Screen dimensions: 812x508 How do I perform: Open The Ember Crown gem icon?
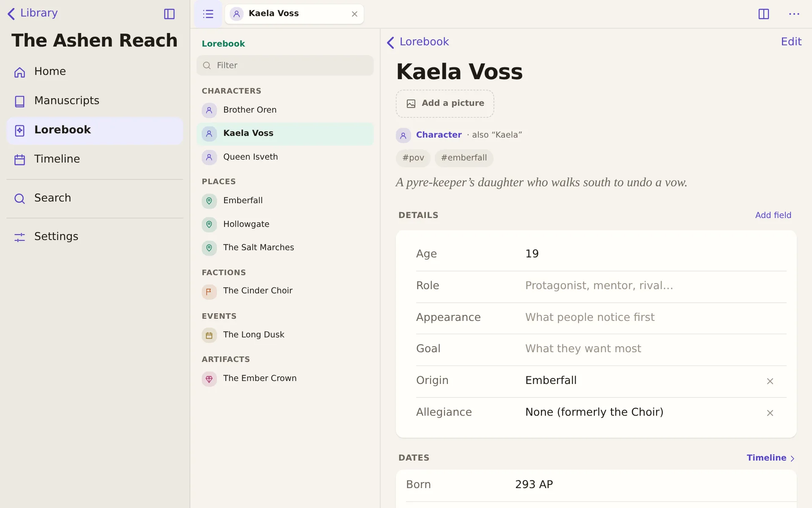pyautogui.click(x=209, y=379)
